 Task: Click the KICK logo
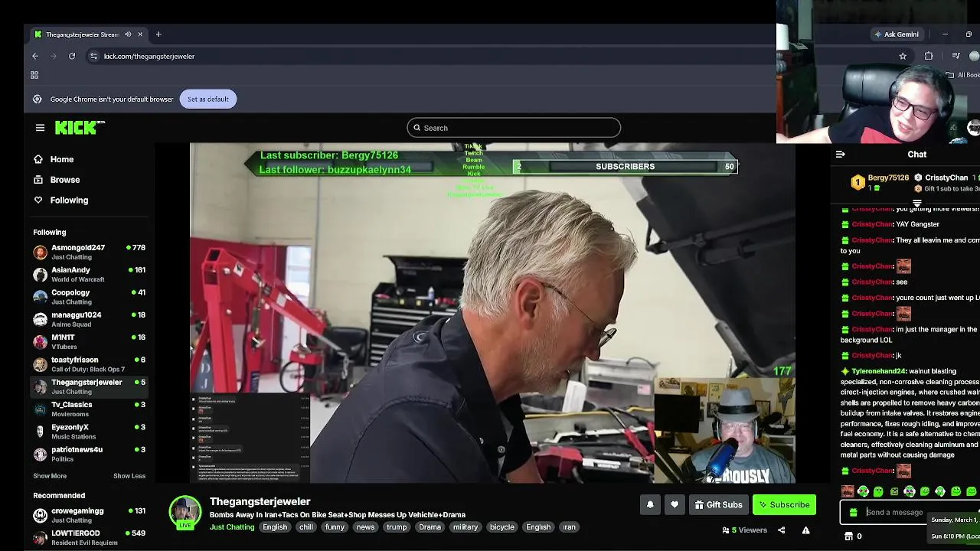point(80,128)
